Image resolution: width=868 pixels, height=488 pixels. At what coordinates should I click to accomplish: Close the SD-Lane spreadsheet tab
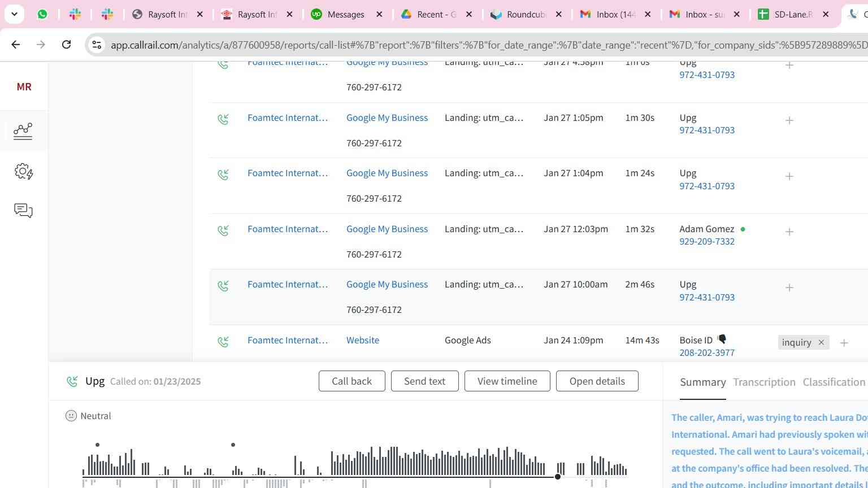(826, 14)
